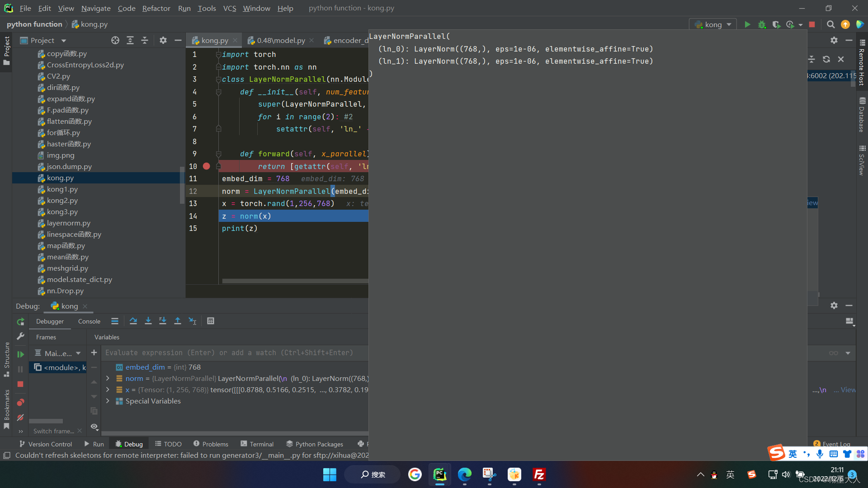Expand the norm variable node
Image resolution: width=868 pixels, height=488 pixels.
click(x=108, y=378)
